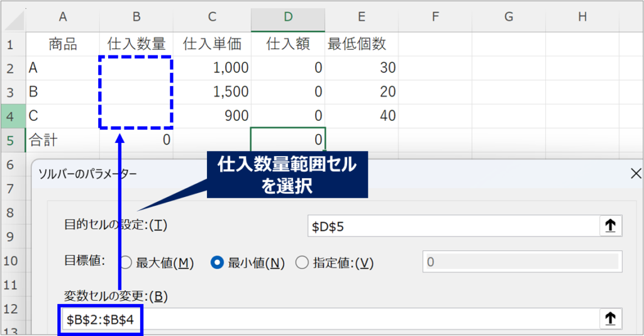The height and width of the screenshot is (336, 644).
Task: Select the 最大値 radio button
Action: click(125, 263)
